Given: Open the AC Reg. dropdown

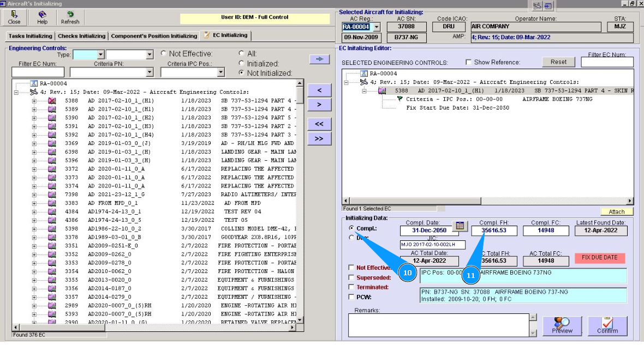Looking at the screenshot, I should [x=376, y=27].
